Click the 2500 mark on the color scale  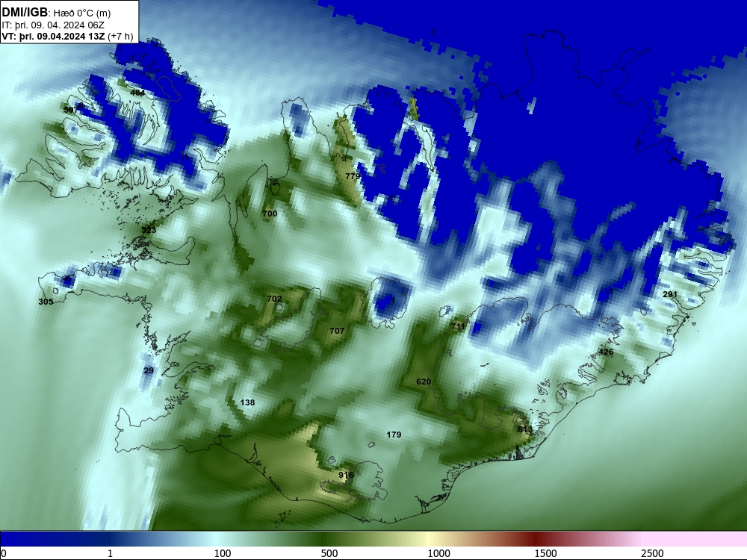click(652, 553)
